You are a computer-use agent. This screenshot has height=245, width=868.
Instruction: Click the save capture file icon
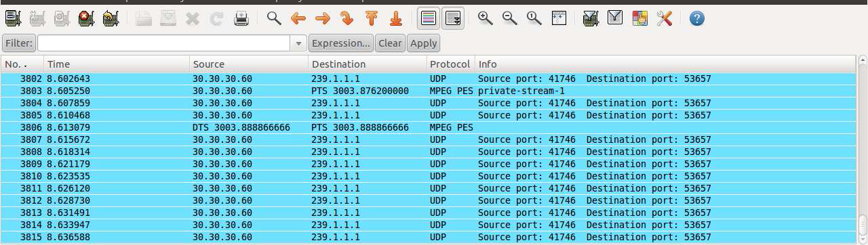tap(167, 18)
